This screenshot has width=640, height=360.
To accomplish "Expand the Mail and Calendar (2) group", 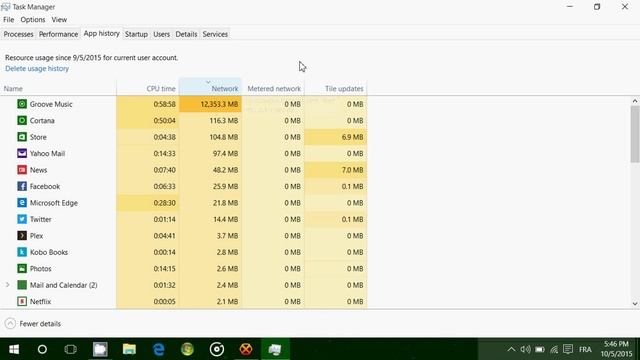I will [8, 285].
